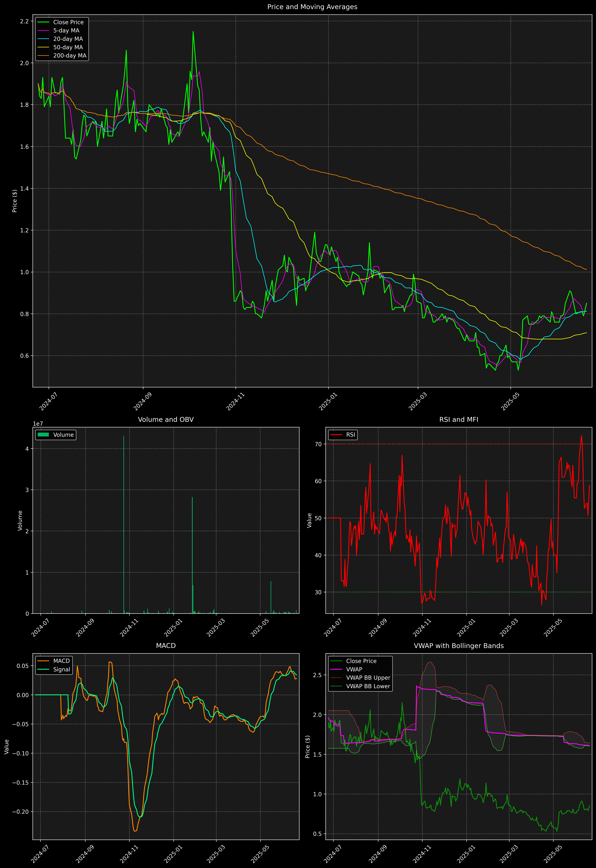Click the −0.15 tick on the MACD axis
The image size is (596, 868).
pos(21,782)
